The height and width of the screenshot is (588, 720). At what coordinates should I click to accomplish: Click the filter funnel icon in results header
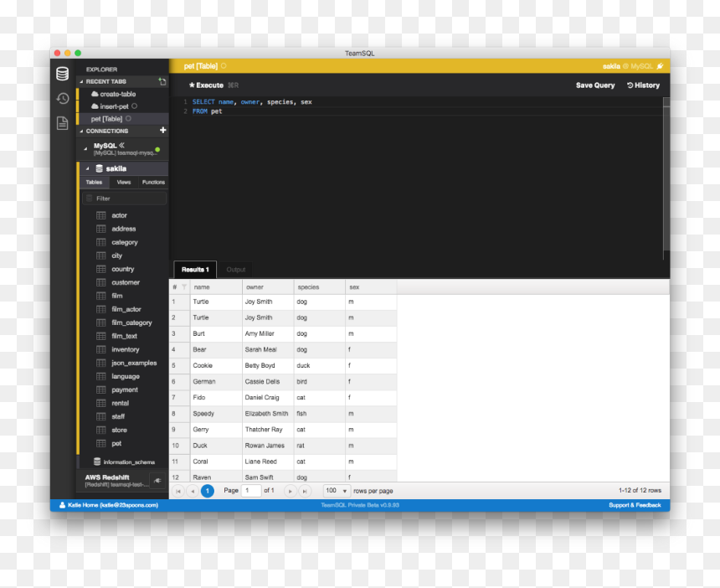(184, 287)
